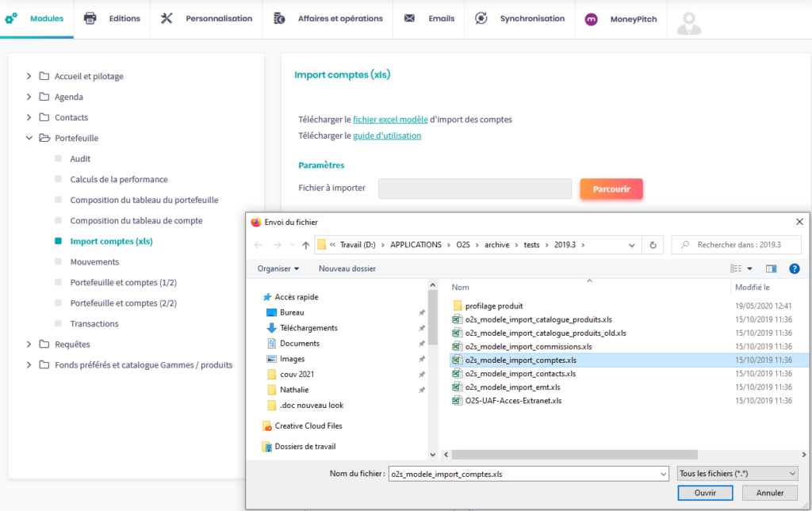
Task: Toggle the preview pane icon
Action: tap(772, 269)
